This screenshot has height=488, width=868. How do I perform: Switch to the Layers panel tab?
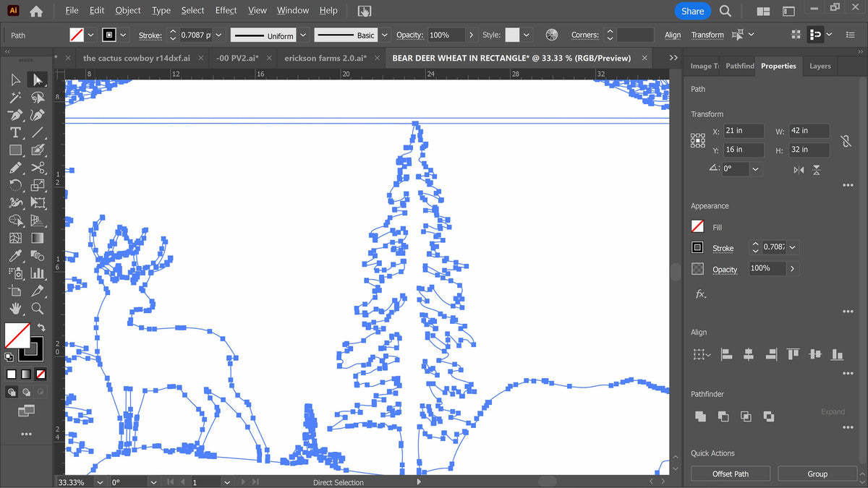pyautogui.click(x=820, y=66)
